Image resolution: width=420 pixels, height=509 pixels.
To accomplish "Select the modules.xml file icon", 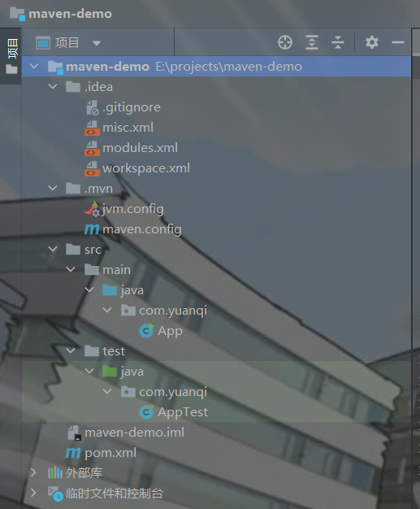I will tap(92, 148).
